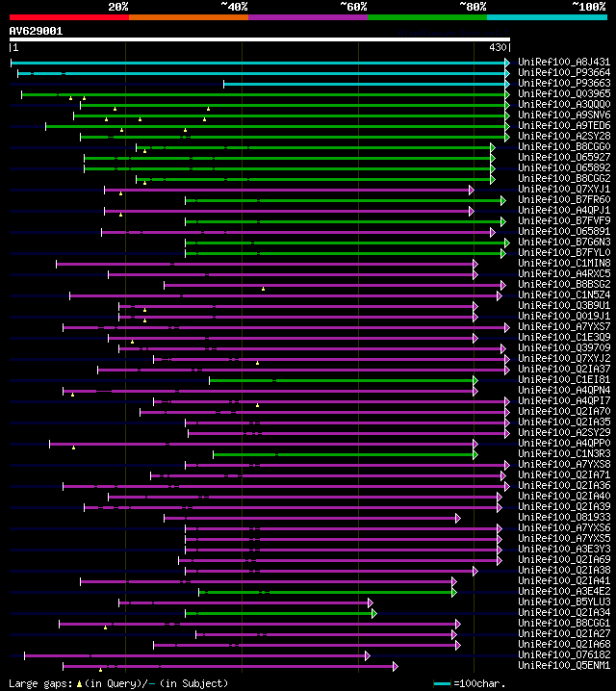Click the UniRef100_C1N3R3 label
Image resolution: width=616 pixels, height=691 pixels.
(564, 453)
